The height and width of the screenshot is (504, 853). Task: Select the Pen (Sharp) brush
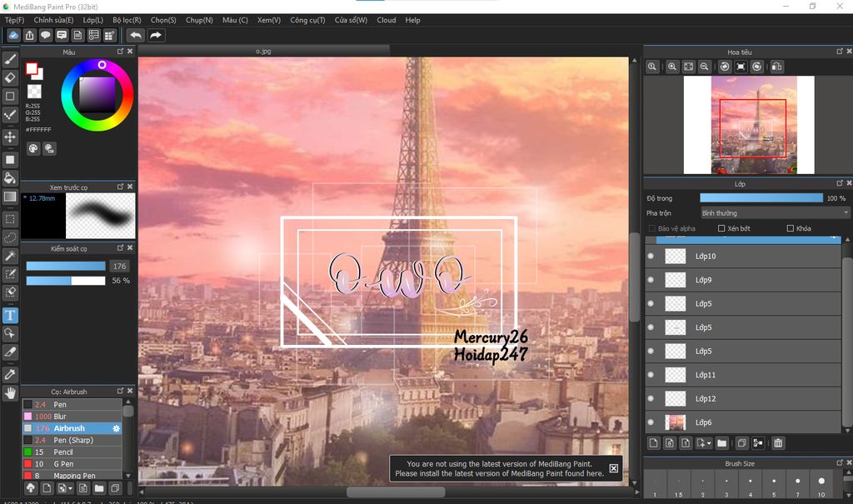[x=72, y=440]
